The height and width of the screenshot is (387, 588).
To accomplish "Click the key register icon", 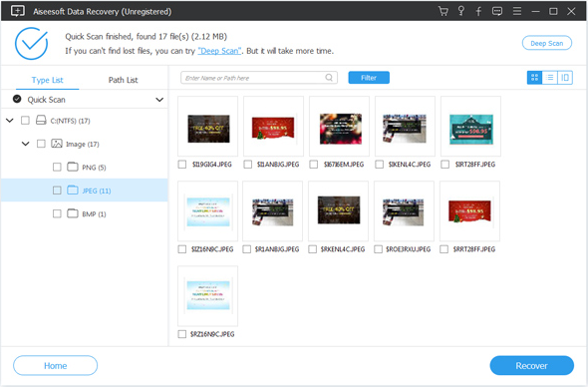I will click(x=461, y=11).
